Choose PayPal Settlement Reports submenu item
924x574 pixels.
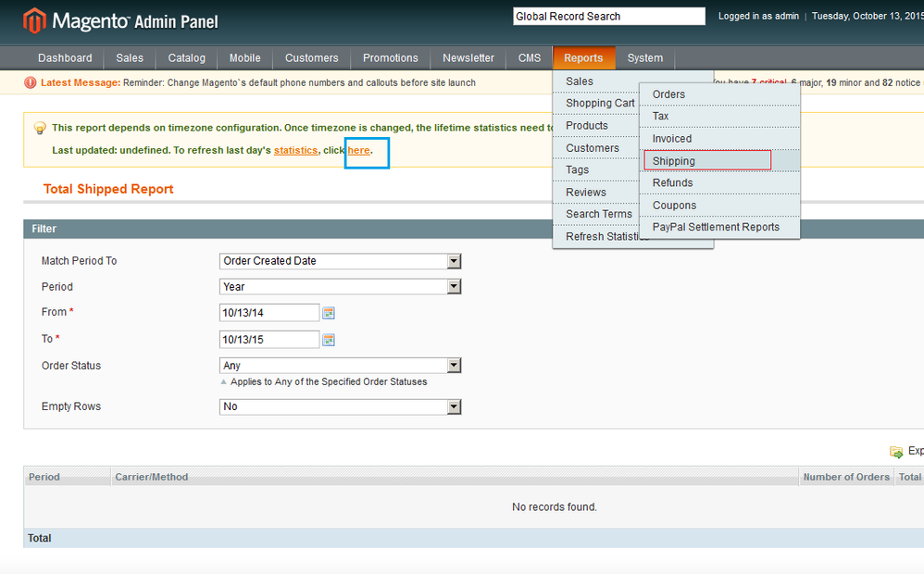[719, 227]
